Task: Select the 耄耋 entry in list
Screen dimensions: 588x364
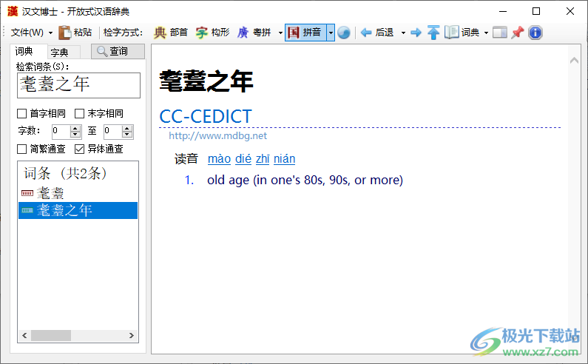Action: coord(78,193)
